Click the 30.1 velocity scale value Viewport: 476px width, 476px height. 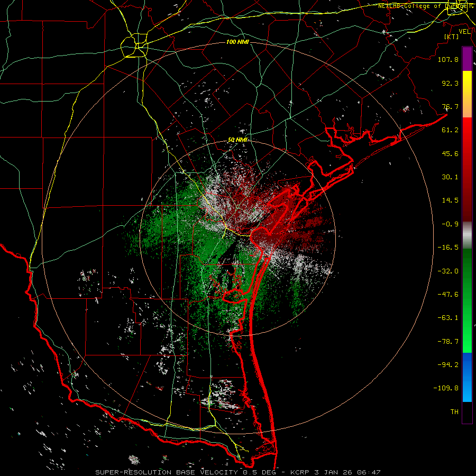tap(450, 177)
